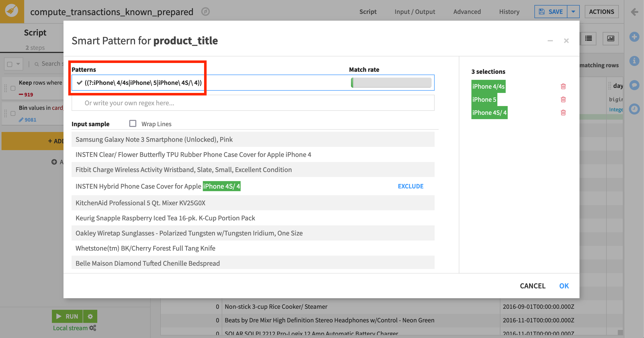Screen dimensions: 644x338
Task: Open the select-all steps dropdown
Action: pyautogui.click(x=18, y=64)
